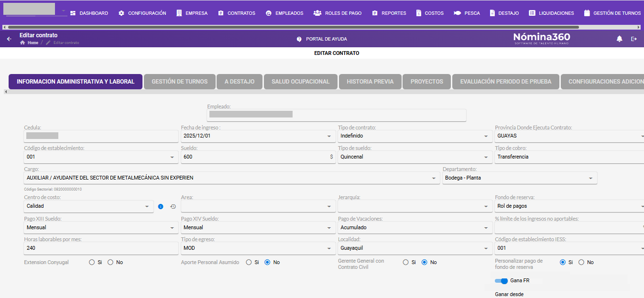Click the Gestión de Turnos calendar icon
This screenshot has height=298, width=644.
[587, 13]
